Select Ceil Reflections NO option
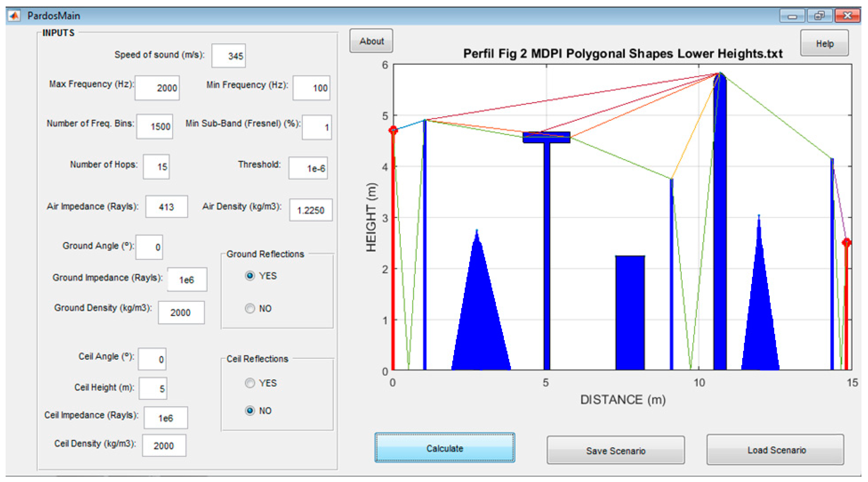 [x=250, y=411]
